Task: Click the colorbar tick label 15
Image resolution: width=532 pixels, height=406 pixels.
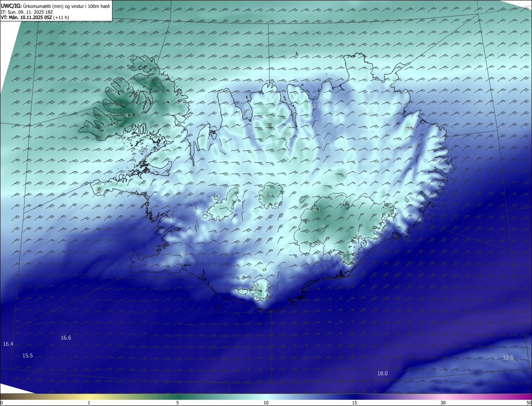Action: [355, 403]
